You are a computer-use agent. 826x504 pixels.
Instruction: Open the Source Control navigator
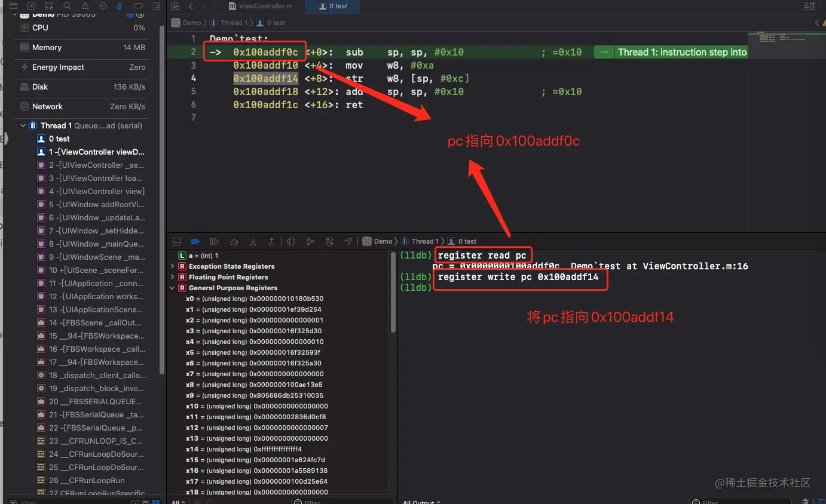[x=32, y=5]
